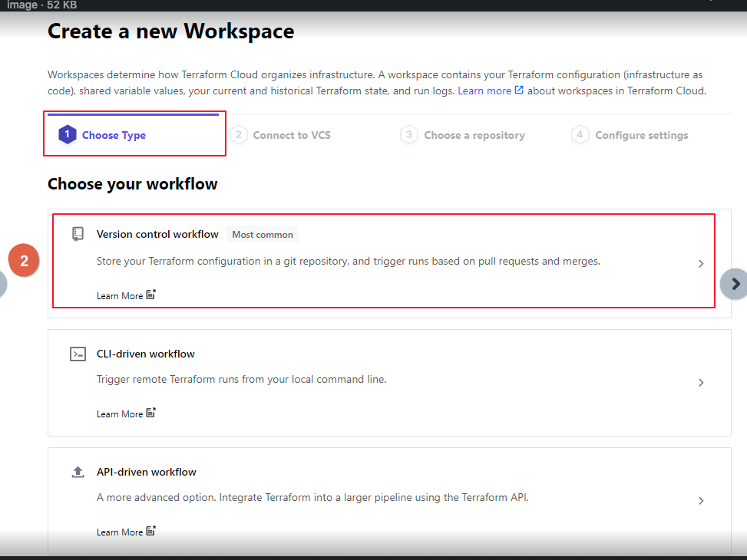Screen dimensions: 747x560
Task: Click the CLI-driven workflow terminal icon
Action: pyautogui.click(x=78, y=354)
